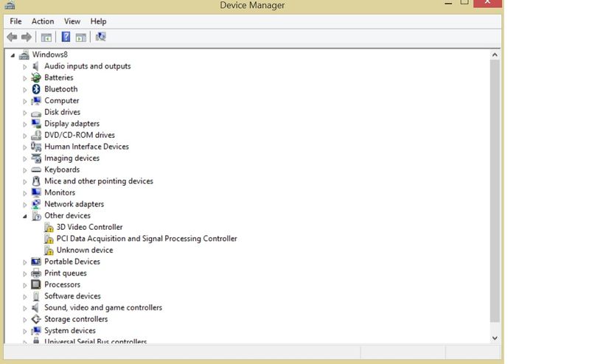The width and height of the screenshot is (589, 364).
Task: Select the Human Interface Devices entry
Action: tap(86, 147)
